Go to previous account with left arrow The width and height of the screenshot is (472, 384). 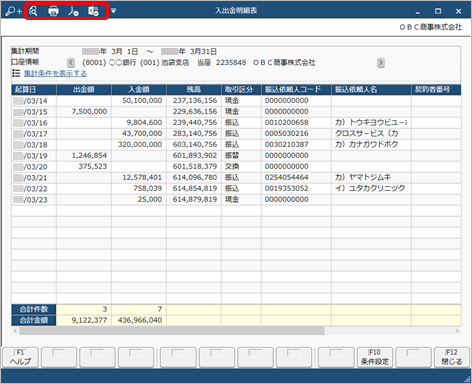(71, 63)
